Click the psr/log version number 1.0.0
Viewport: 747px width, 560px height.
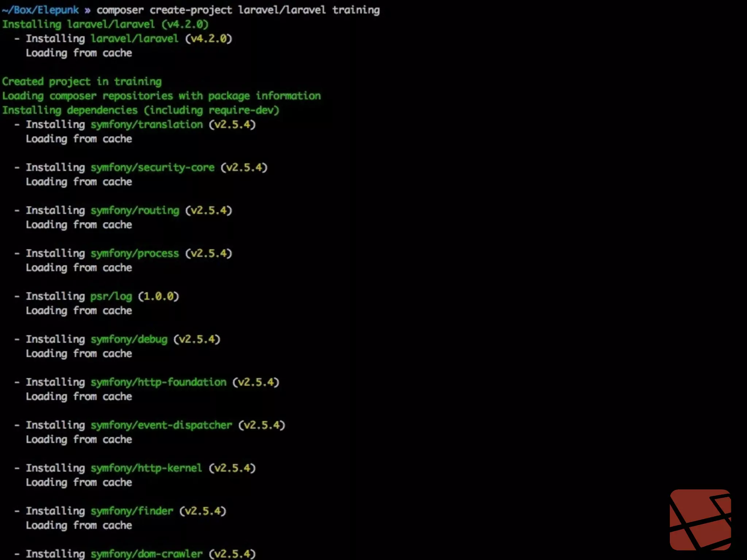tap(159, 296)
